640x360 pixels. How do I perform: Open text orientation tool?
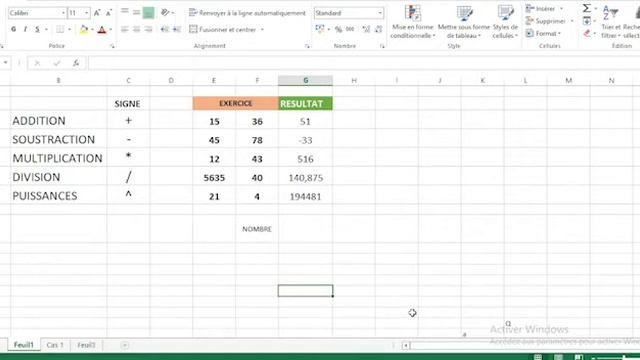(165, 13)
